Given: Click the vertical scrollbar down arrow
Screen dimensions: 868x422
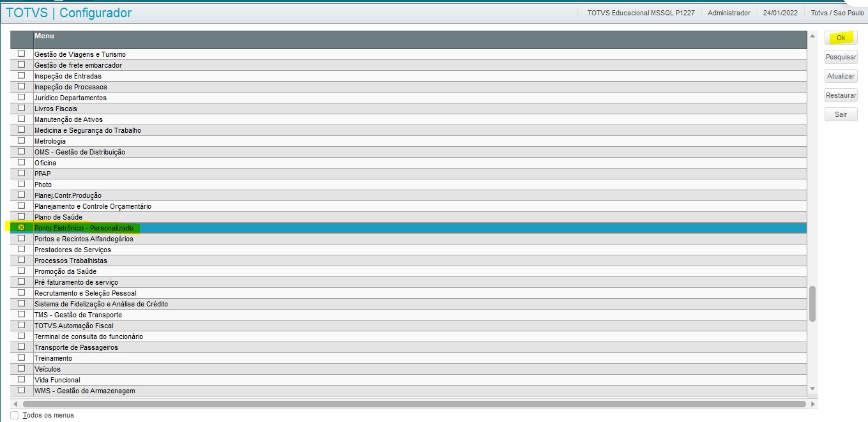Looking at the screenshot, I should click(x=812, y=388).
